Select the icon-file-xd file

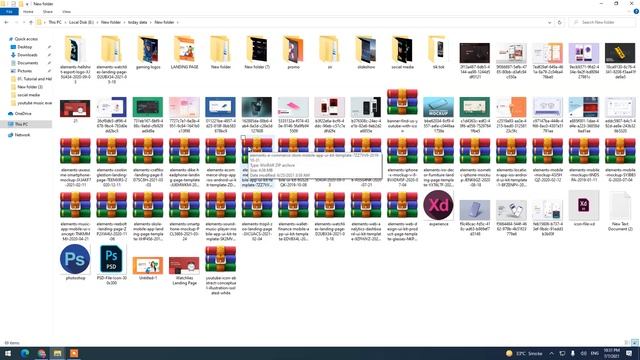[x=584, y=208]
